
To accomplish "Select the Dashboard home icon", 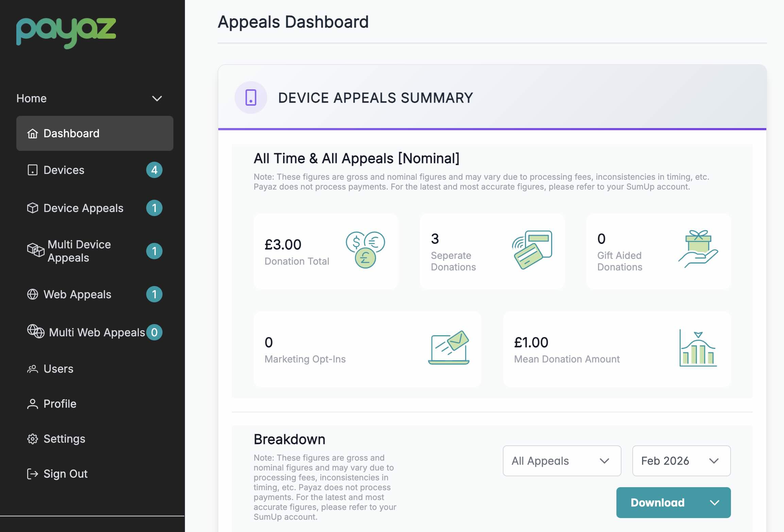I will click(x=32, y=134).
